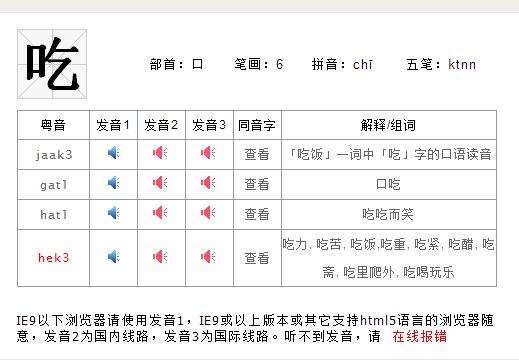Click the 吃力, 吃苦 word list cell

389,258
